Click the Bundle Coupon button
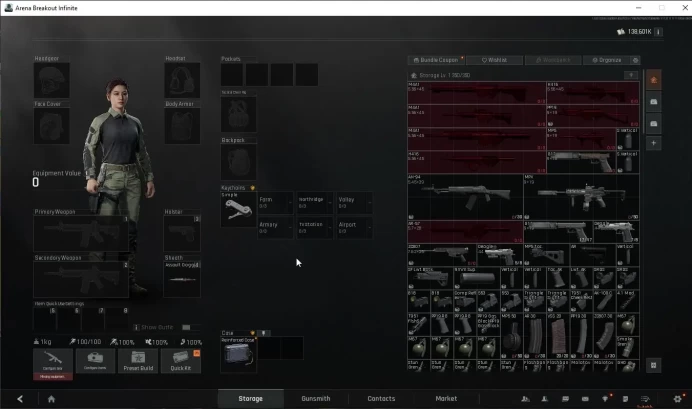Viewport: 692px width, 409px height. (436, 60)
